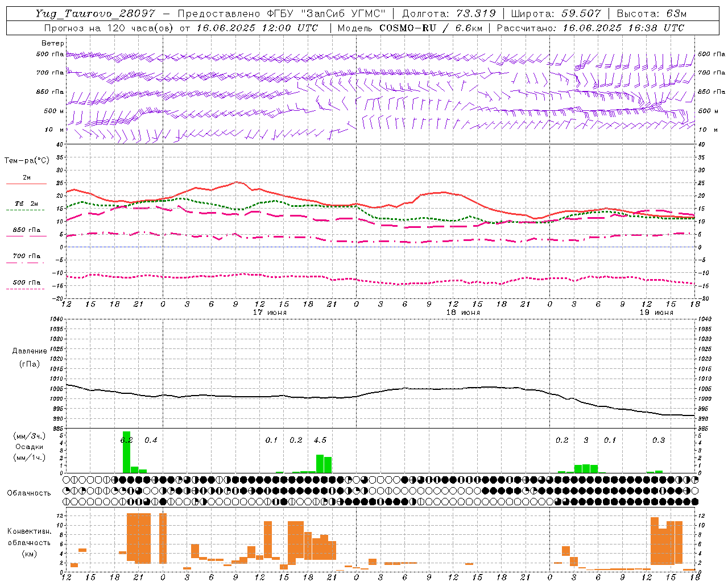Screen dimensions: 728x582
Task: Click the 0.4 precipitation amount value
Action: click(x=151, y=440)
